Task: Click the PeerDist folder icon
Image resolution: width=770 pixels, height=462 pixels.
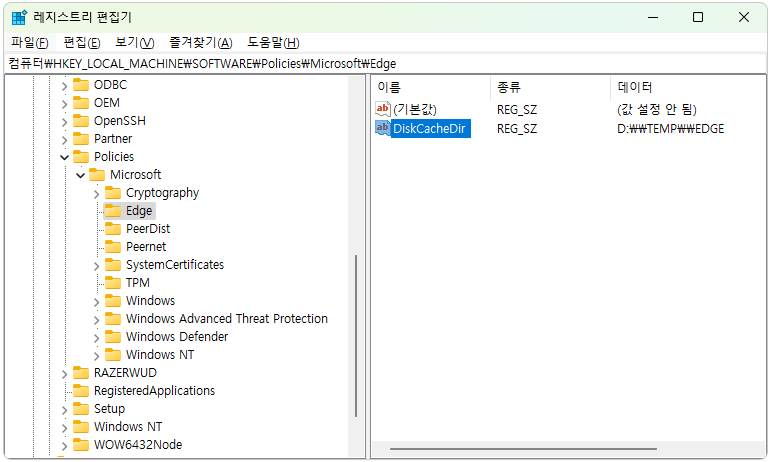Action: click(x=113, y=229)
